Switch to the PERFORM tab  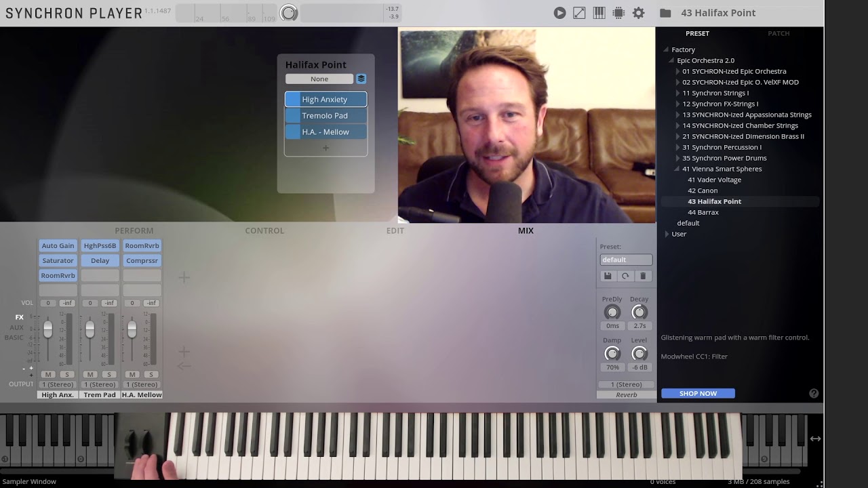coord(134,230)
